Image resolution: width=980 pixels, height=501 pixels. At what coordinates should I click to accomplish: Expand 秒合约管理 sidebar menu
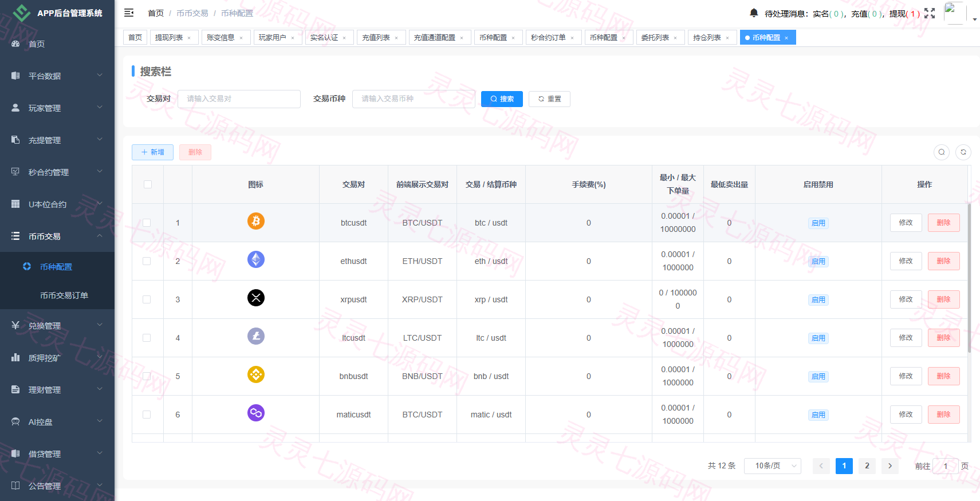[57, 172]
